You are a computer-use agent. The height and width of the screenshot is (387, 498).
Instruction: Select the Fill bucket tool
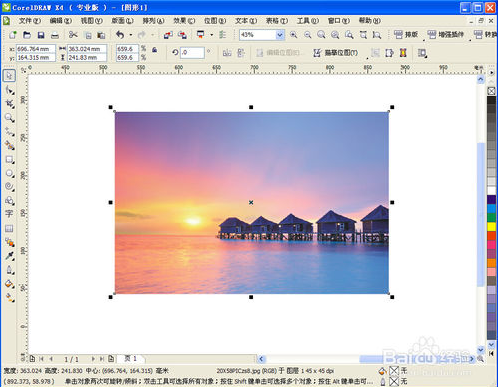[9, 284]
